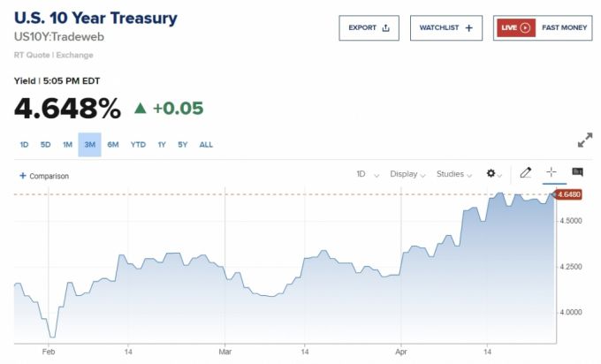Expand chart to fullscreen view
The image size is (601, 364).
[584, 140]
